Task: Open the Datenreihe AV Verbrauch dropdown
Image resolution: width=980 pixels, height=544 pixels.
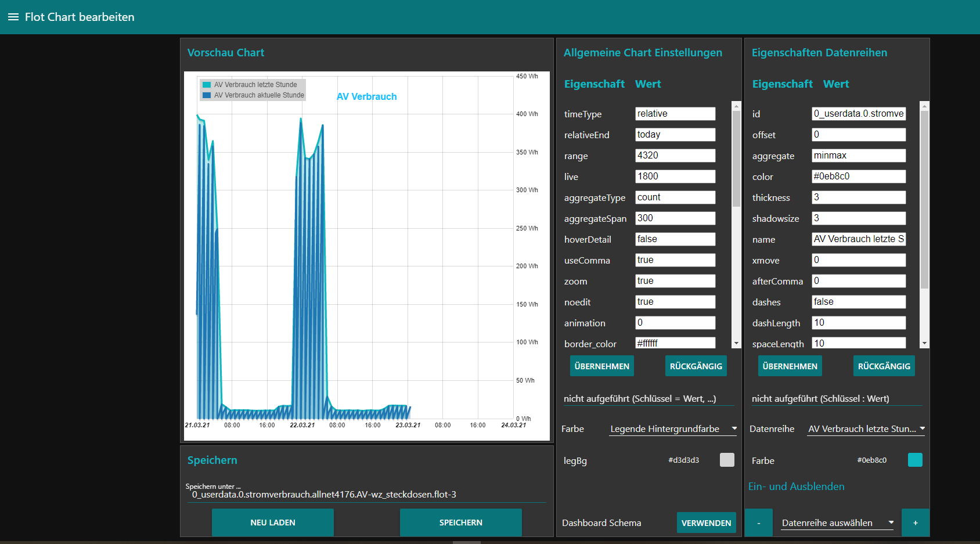Action: click(867, 429)
